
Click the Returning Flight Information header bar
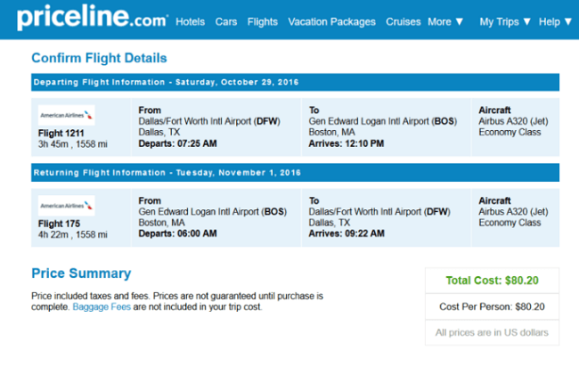[295, 173]
